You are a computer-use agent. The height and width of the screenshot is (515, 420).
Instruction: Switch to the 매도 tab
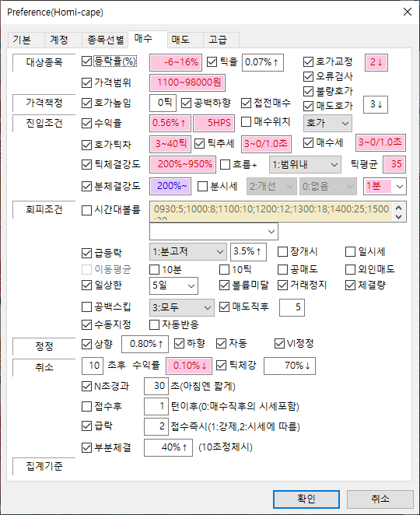(x=185, y=40)
